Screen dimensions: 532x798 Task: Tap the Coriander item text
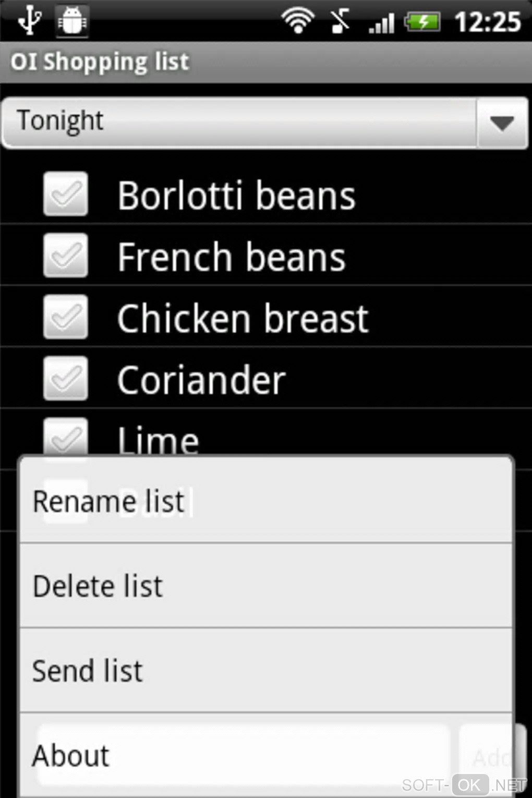tap(201, 380)
